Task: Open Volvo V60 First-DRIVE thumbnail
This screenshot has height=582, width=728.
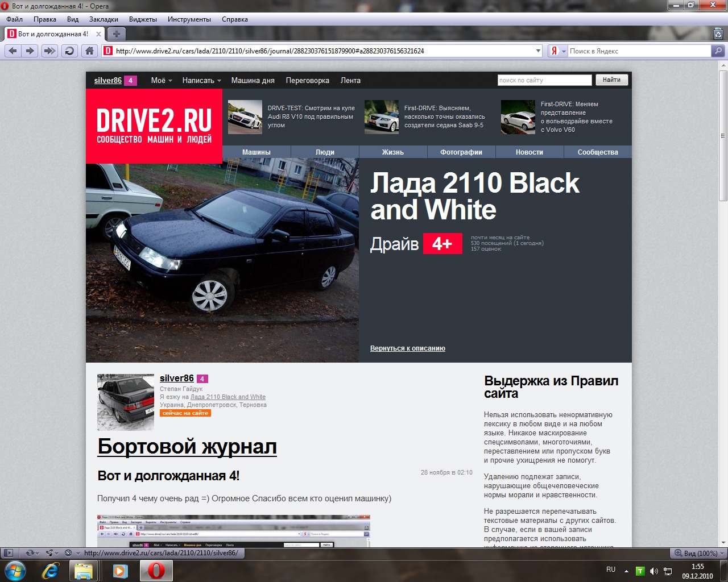Action: tap(518, 117)
